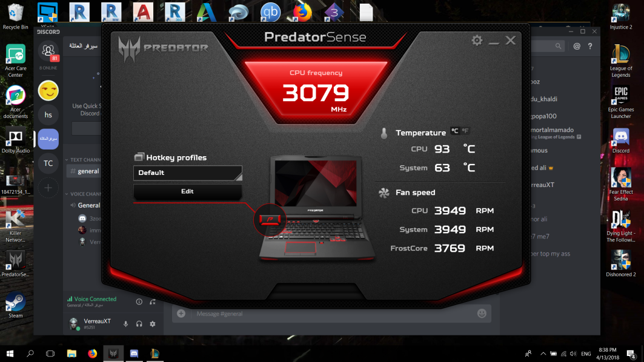Click the attach file plus button in Discord
The image size is (644, 362).
tap(181, 314)
